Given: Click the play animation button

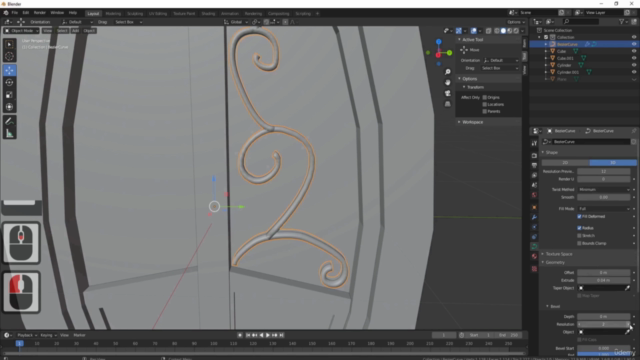Looking at the screenshot, I should click(268, 335).
